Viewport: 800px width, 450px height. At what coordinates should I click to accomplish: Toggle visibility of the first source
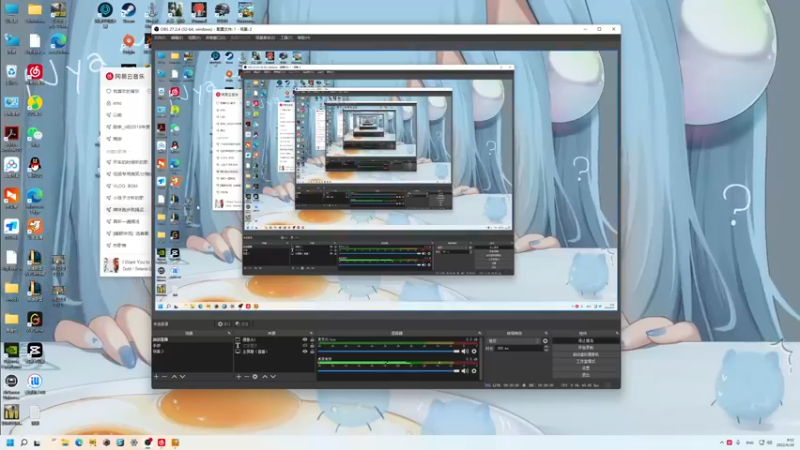pyautogui.click(x=305, y=339)
